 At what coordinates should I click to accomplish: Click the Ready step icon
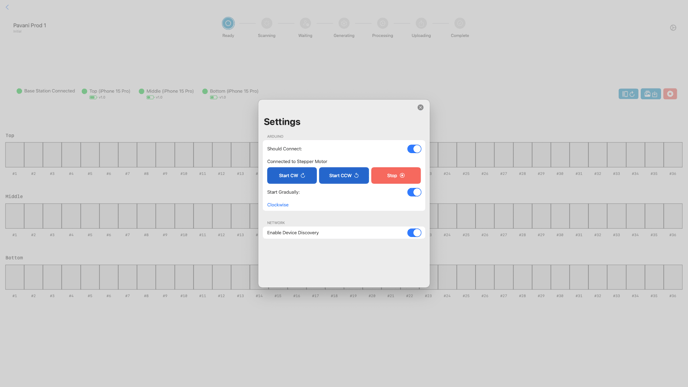(x=228, y=23)
